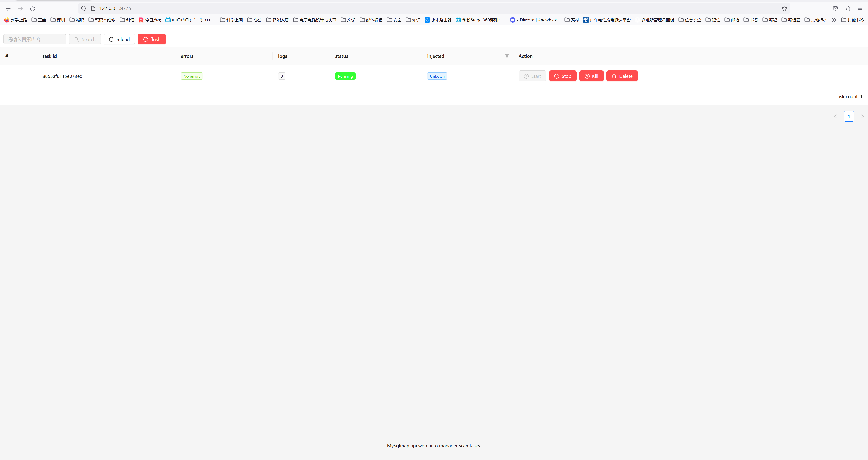Focus the task search input field

click(x=35, y=39)
